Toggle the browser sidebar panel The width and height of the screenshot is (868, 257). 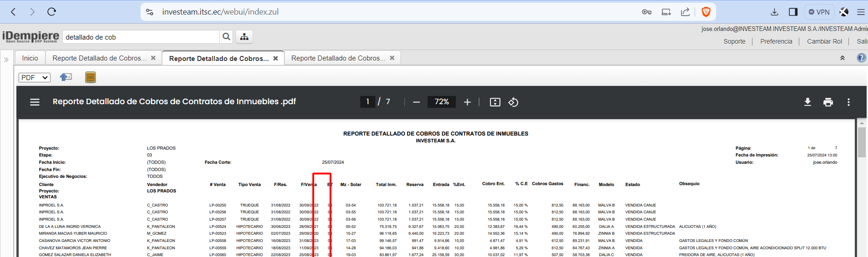pos(793,12)
